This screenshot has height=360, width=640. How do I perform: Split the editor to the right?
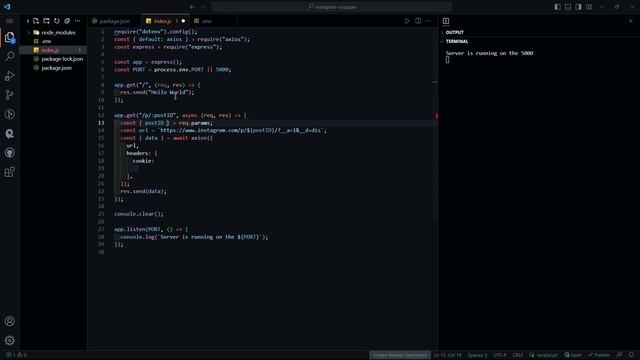pos(418,21)
